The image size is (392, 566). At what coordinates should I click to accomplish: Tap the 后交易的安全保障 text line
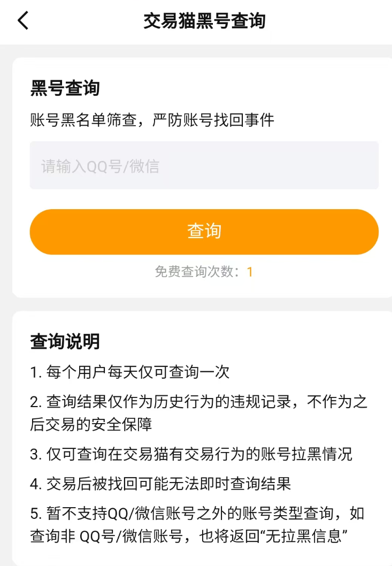(x=91, y=425)
